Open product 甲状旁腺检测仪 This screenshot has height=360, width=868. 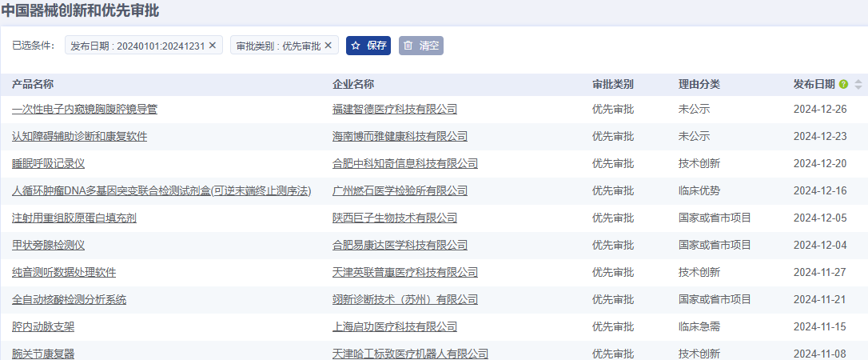(x=48, y=245)
